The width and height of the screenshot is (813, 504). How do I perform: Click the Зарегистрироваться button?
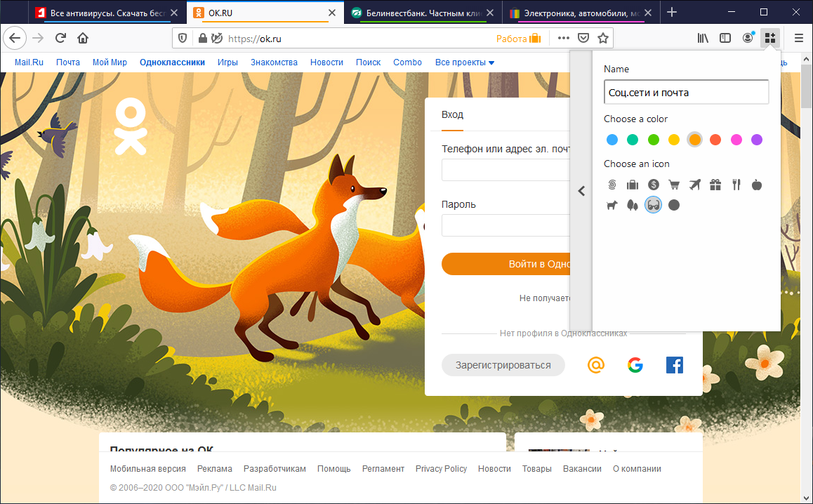tap(503, 365)
